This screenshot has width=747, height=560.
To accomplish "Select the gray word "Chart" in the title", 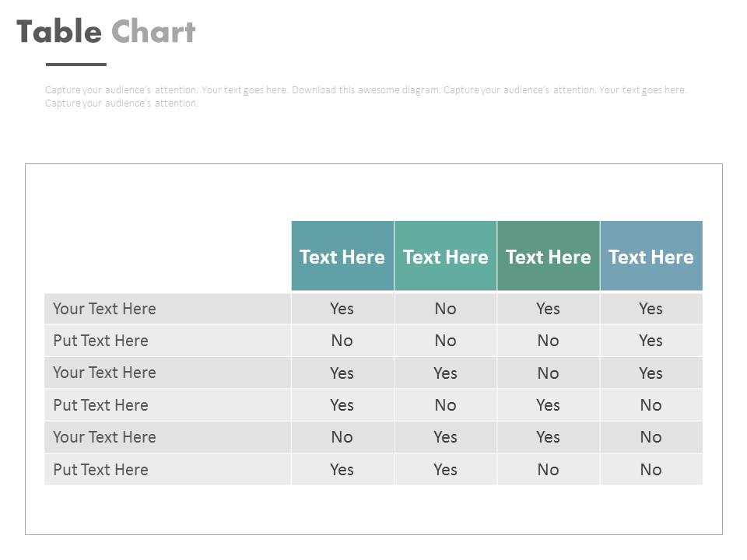I will click(x=153, y=31).
